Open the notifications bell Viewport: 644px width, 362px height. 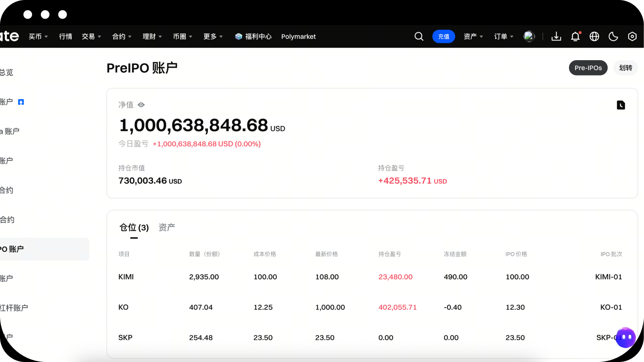tap(576, 37)
